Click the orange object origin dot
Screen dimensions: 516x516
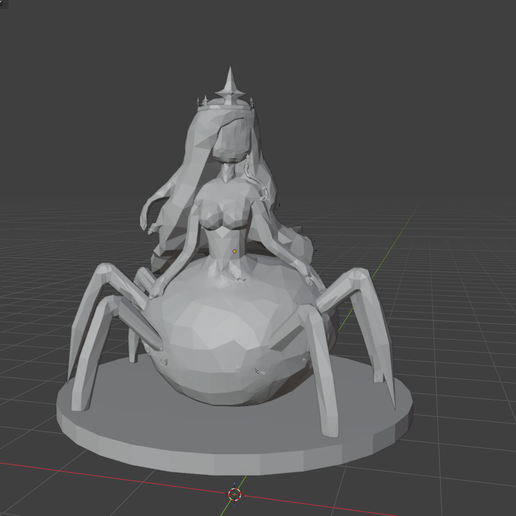tap(234, 251)
